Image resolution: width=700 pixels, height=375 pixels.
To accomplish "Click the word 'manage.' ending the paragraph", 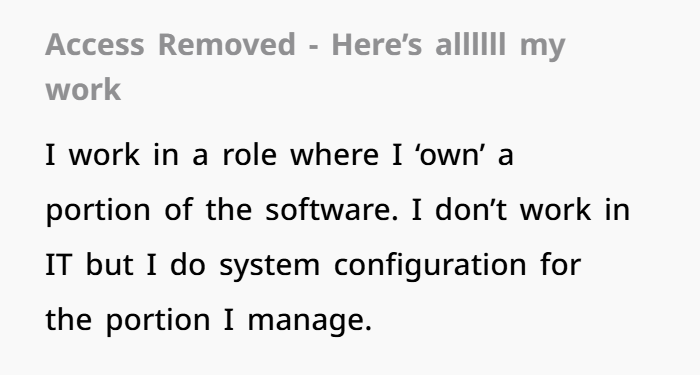I will [x=310, y=321].
